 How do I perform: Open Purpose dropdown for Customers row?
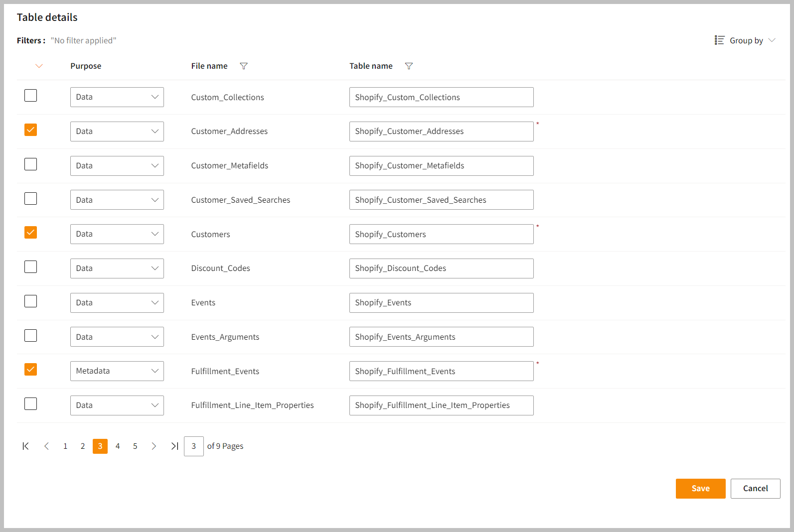(x=117, y=234)
